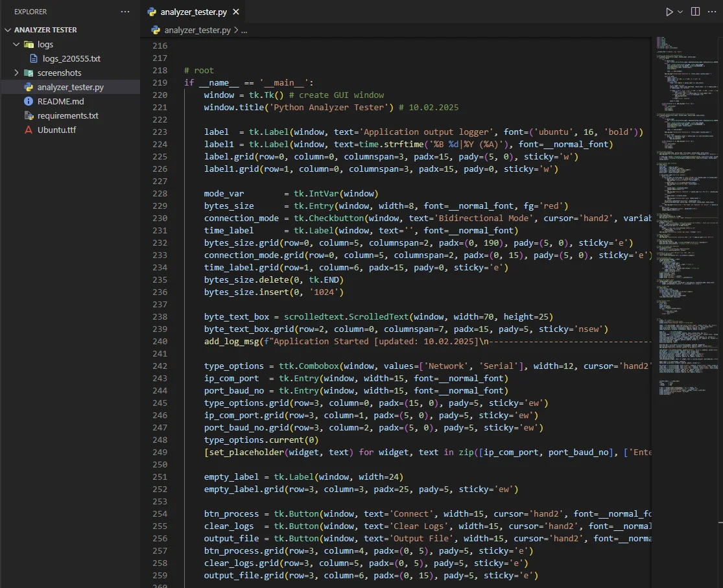Click the mode_var variable on line 228
This screenshot has width=723, height=588.
coord(224,194)
